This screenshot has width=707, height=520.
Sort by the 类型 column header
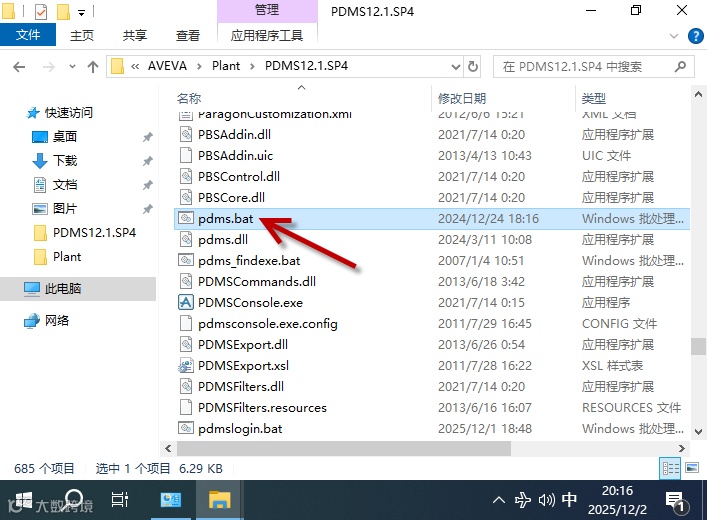[x=593, y=98]
